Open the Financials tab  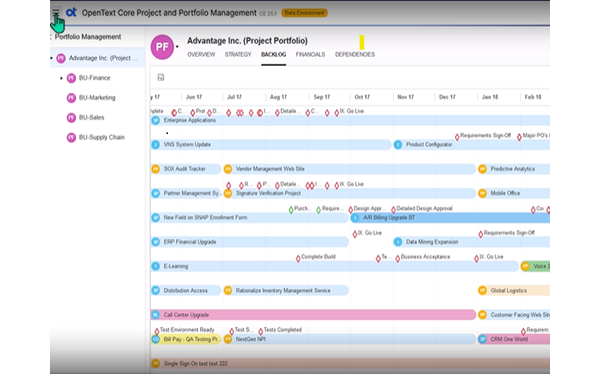point(310,54)
